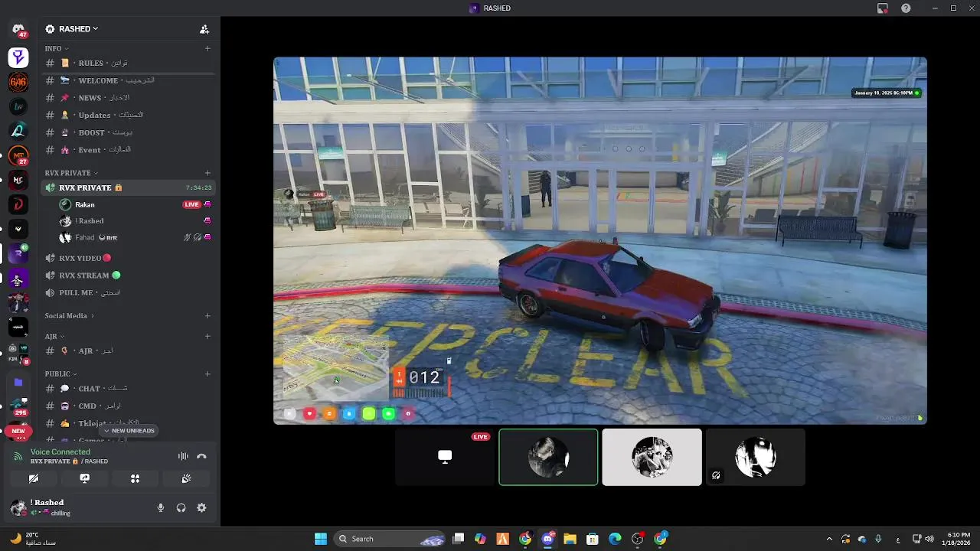The image size is (980, 551).
Task: Open Fahad in the voice member list
Action: click(135, 237)
